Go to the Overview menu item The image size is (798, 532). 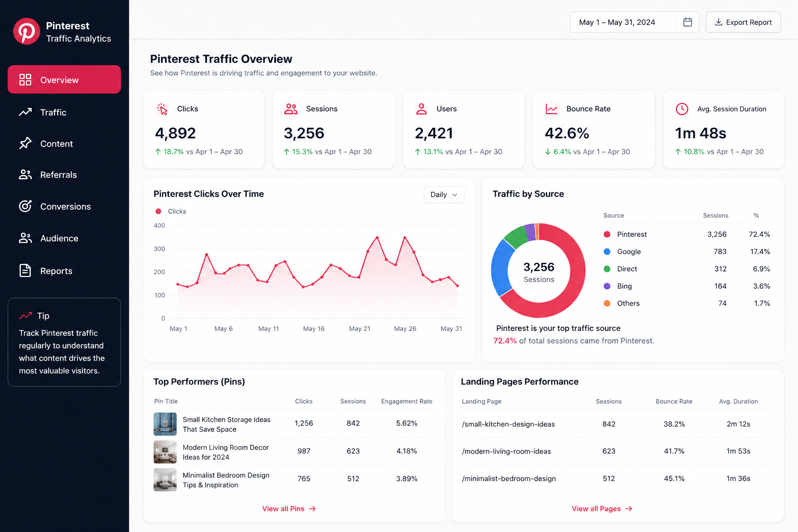pos(64,79)
